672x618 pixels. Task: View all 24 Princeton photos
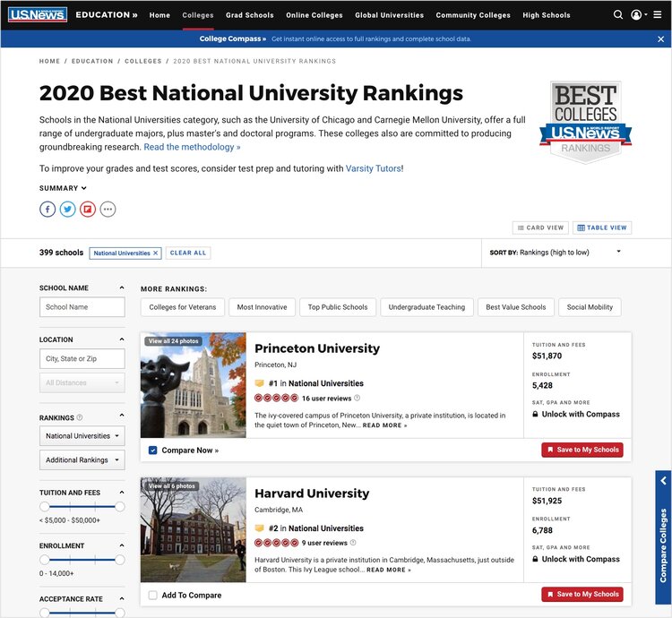pyautogui.click(x=174, y=341)
